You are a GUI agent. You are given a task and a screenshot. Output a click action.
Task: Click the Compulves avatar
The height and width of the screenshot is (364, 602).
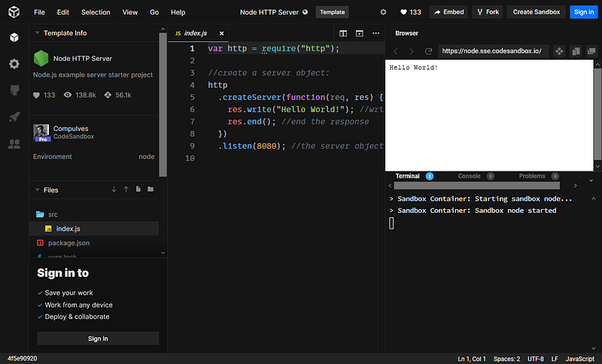point(41,132)
